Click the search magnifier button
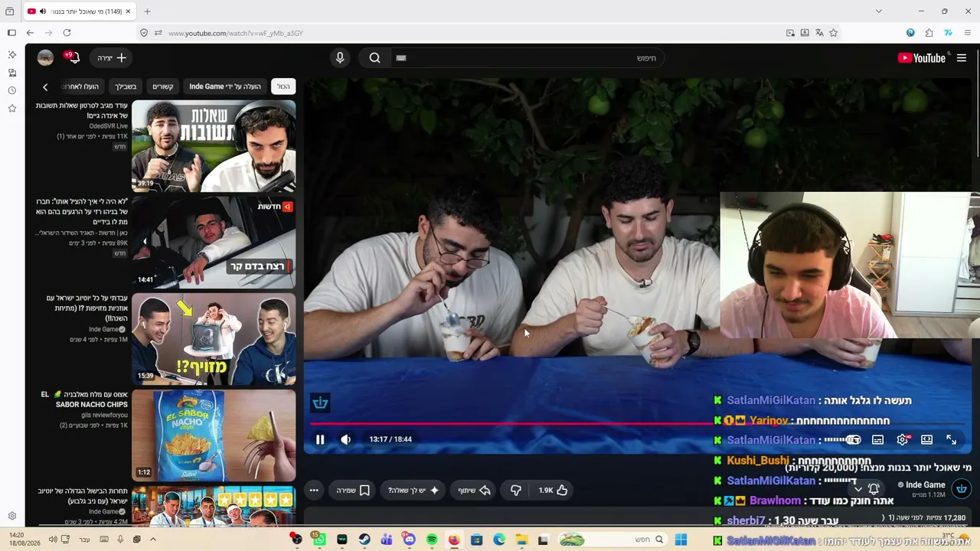Image resolution: width=980 pixels, height=551 pixels. tap(374, 58)
